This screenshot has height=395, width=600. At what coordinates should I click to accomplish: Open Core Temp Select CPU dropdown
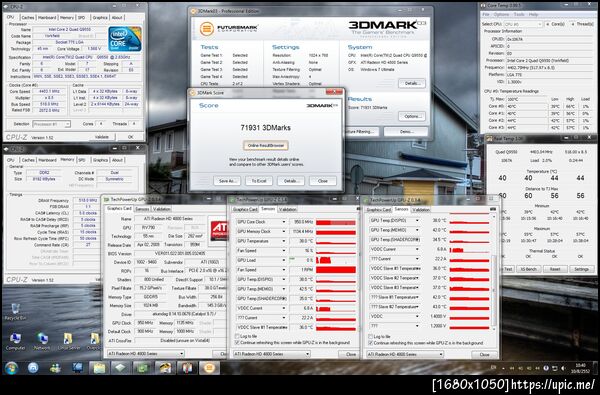(x=524, y=24)
